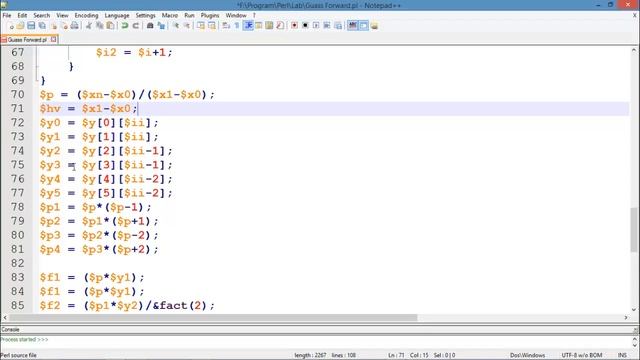
Task: Toggle the Function List panel icon
Action: pos(280,26)
